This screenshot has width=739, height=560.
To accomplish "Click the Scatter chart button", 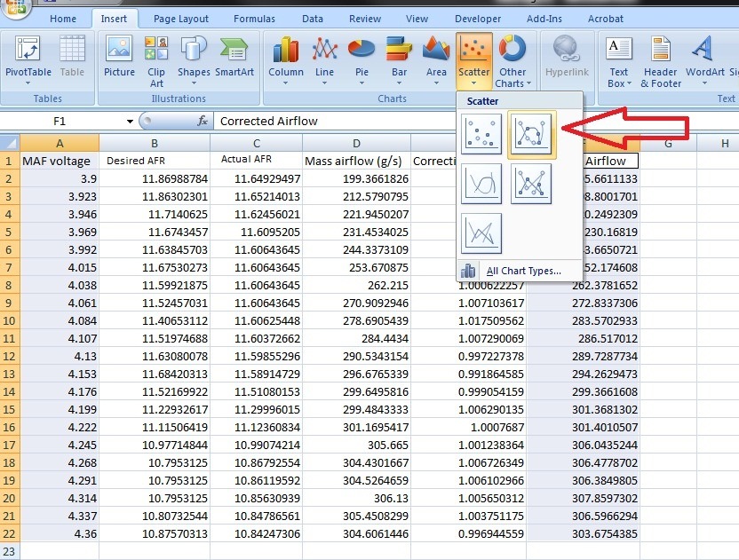I will pyautogui.click(x=473, y=60).
